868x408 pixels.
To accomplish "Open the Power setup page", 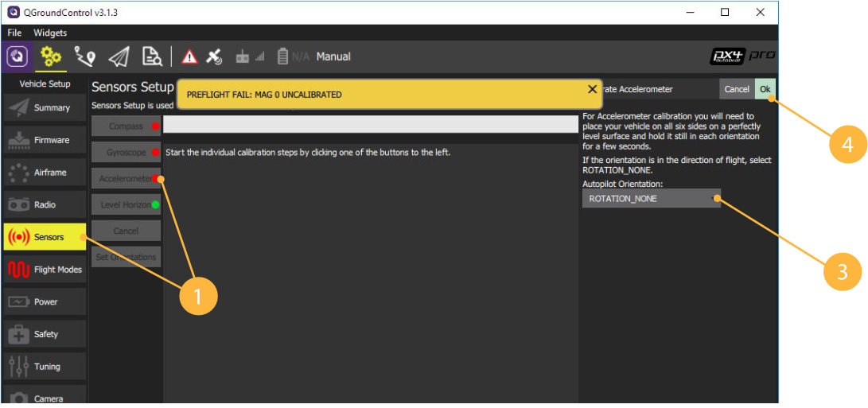I will pos(45,301).
